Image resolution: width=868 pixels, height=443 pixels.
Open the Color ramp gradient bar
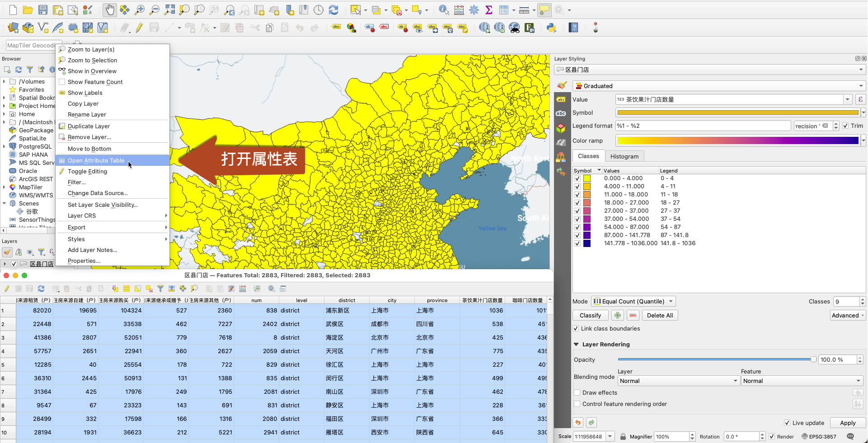pos(738,141)
